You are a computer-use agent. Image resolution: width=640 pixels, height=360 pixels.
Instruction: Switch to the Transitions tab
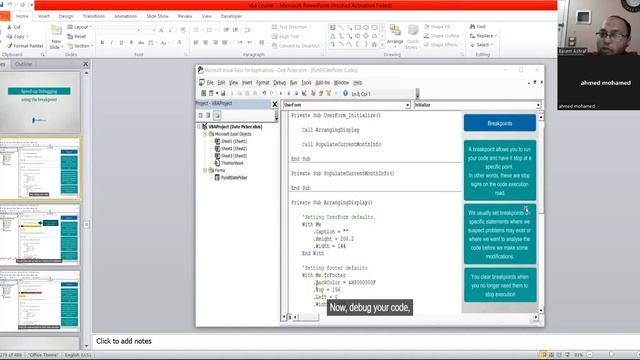(94, 16)
